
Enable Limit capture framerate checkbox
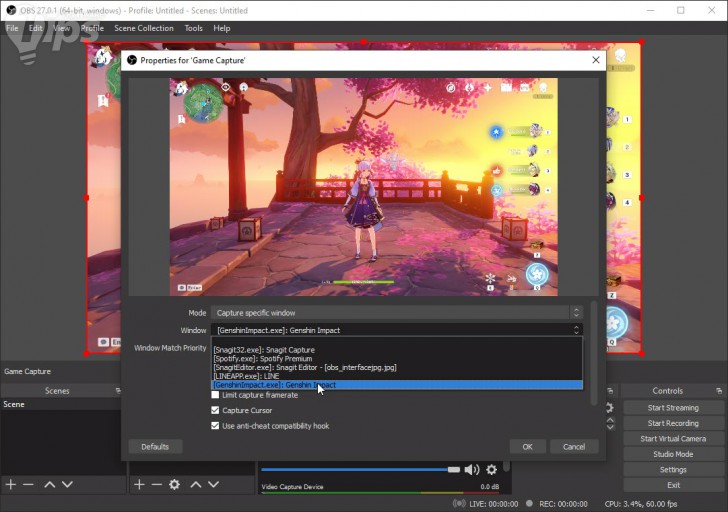pos(215,395)
